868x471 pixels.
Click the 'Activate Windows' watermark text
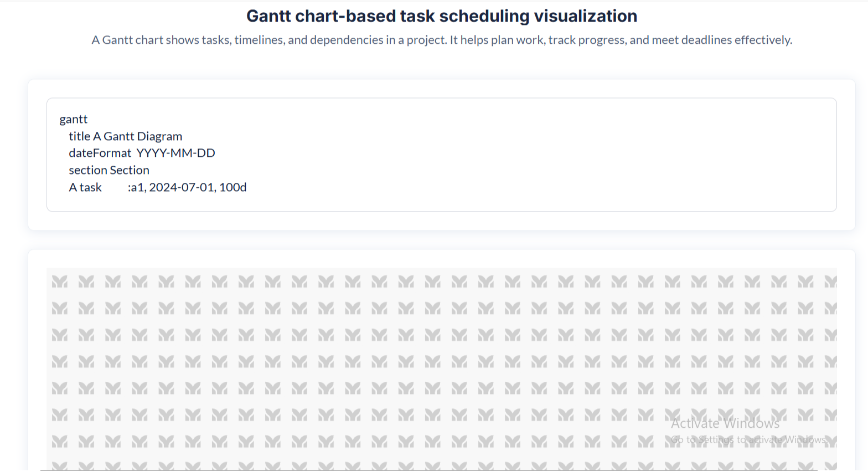[x=725, y=424]
